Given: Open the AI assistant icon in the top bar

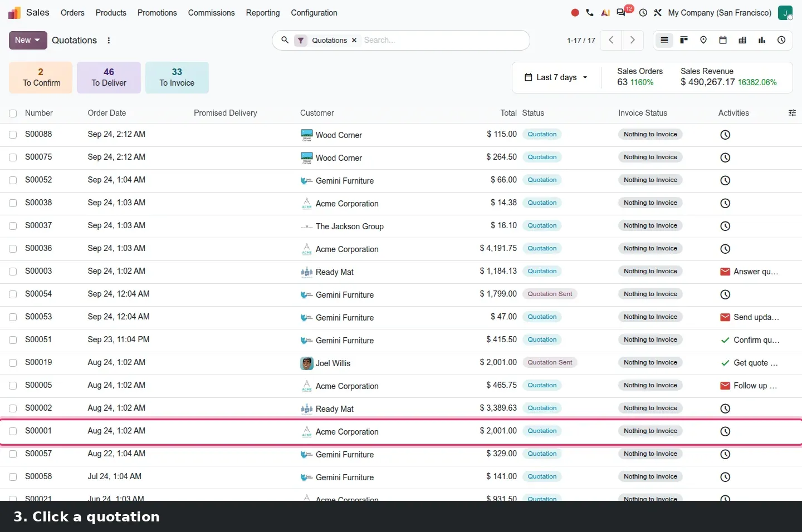Looking at the screenshot, I should point(605,13).
